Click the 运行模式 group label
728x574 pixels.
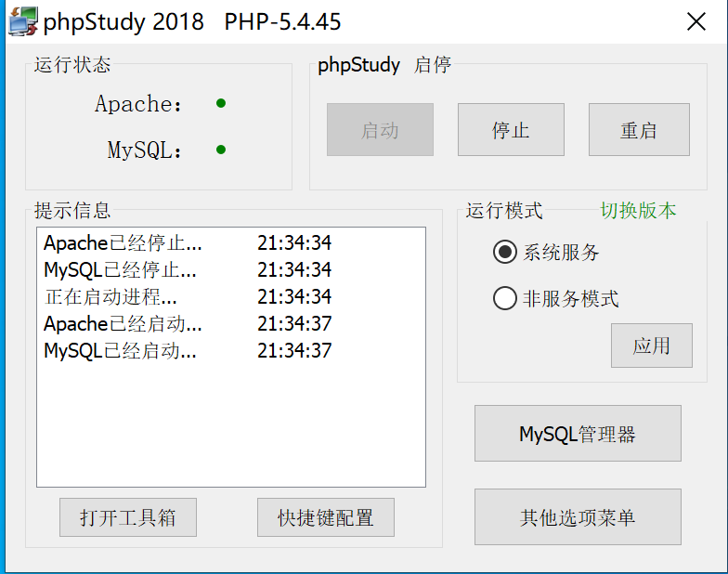click(x=504, y=210)
